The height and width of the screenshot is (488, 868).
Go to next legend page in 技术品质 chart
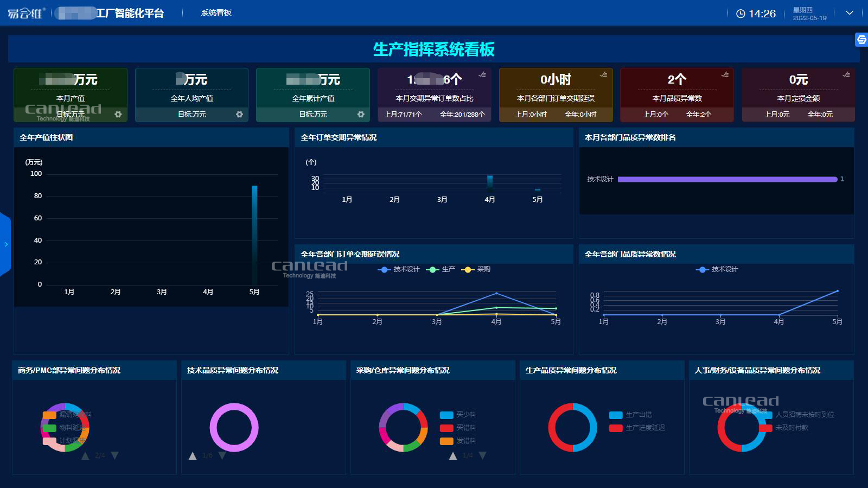tap(222, 455)
